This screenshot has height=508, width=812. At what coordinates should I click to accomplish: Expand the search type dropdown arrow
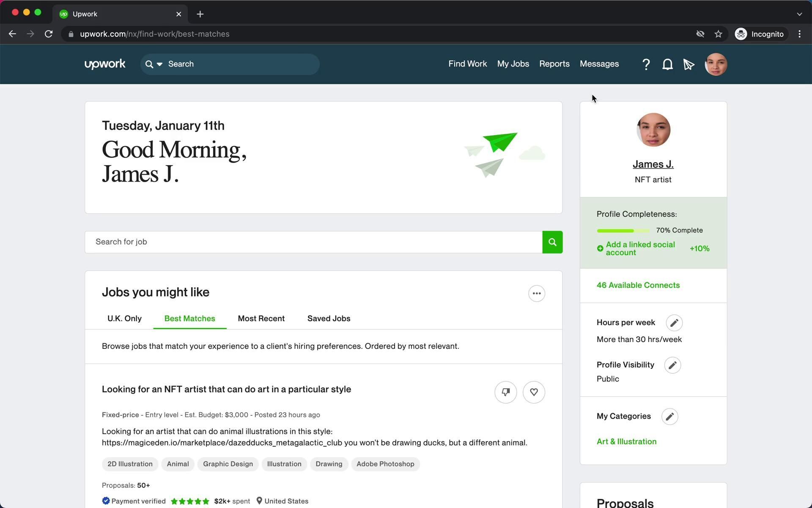coord(159,64)
